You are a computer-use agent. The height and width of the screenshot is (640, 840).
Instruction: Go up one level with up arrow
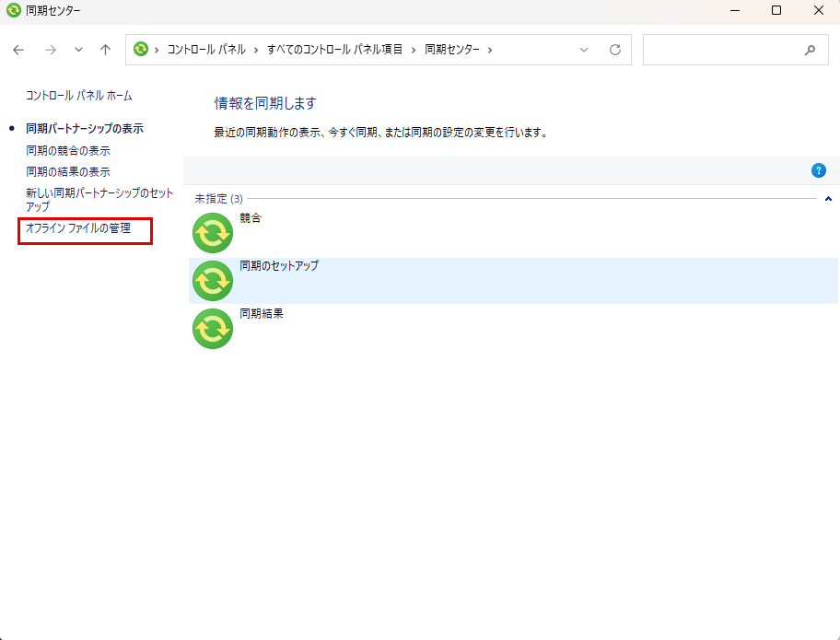[105, 50]
